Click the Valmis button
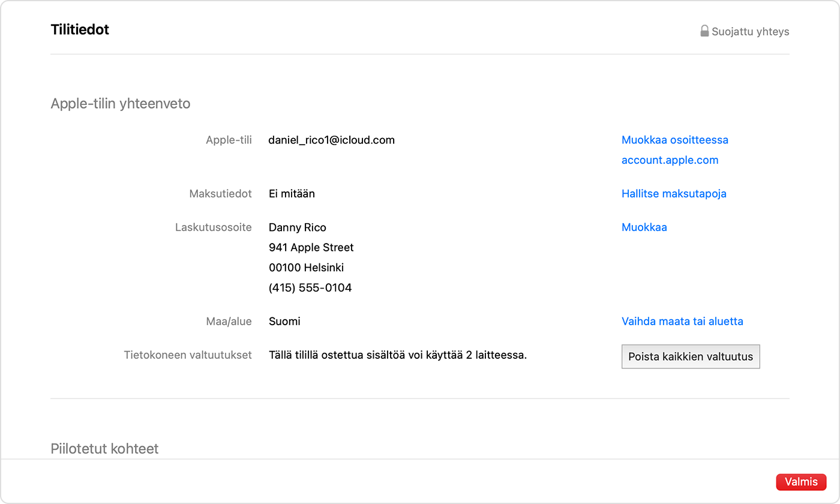Screen dimensions: 840x504 (x=801, y=482)
